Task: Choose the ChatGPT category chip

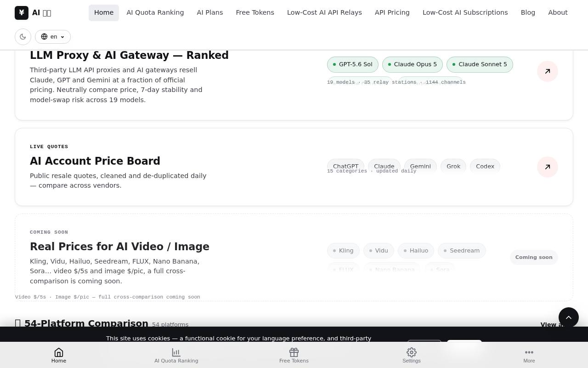Action: (346, 166)
